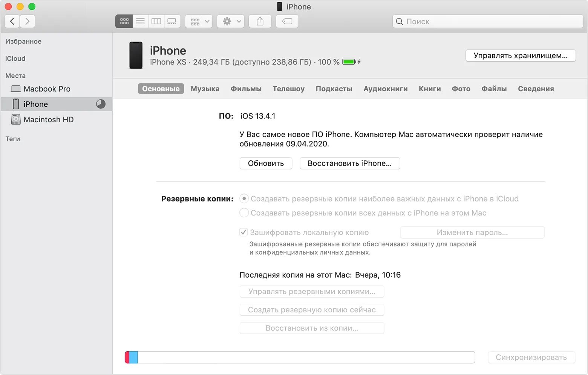Open the Книги tab
Image resolution: width=588 pixels, height=375 pixels.
tap(430, 89)
